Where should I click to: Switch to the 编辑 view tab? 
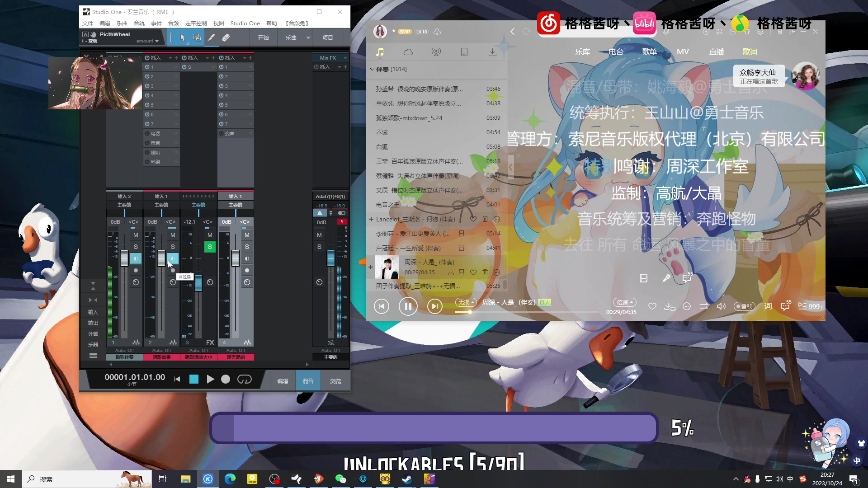coord(283,381)
